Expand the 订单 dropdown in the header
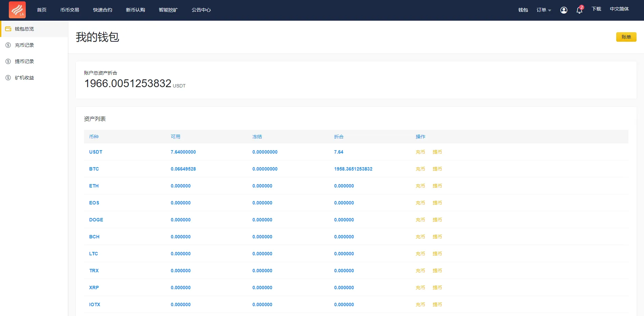Viewport: 644px width, 316px height. (543, 10)
